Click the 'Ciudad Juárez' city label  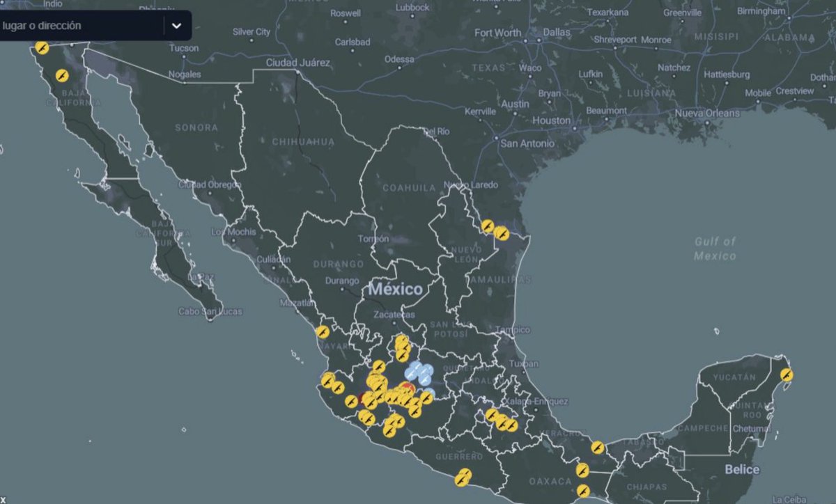tap(297, 63)
